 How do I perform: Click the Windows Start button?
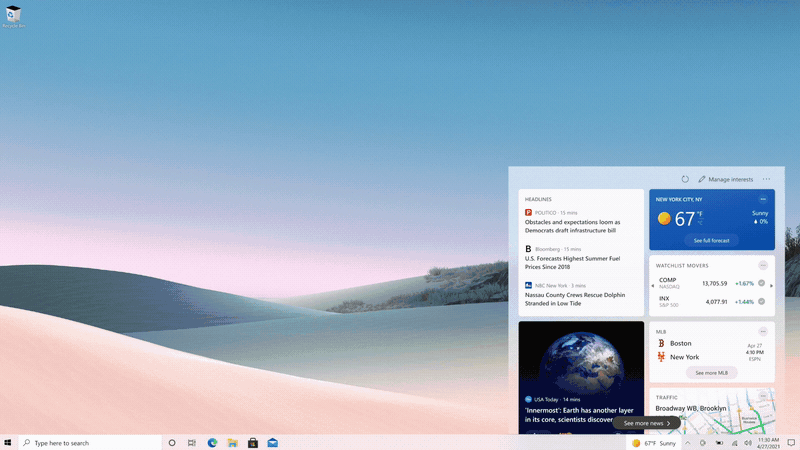(8, 442)
